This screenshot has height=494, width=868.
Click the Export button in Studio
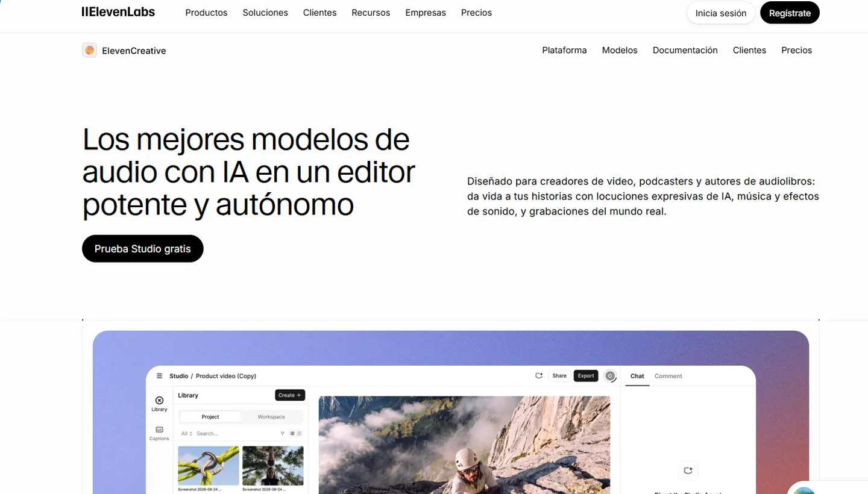pos(586,376)
